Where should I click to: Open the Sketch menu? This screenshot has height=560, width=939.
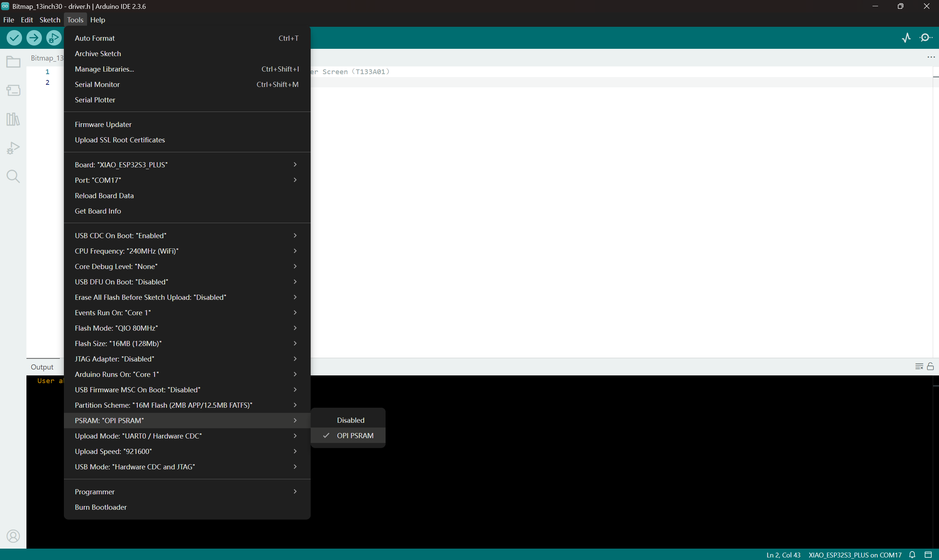click(x=50, y=19)
